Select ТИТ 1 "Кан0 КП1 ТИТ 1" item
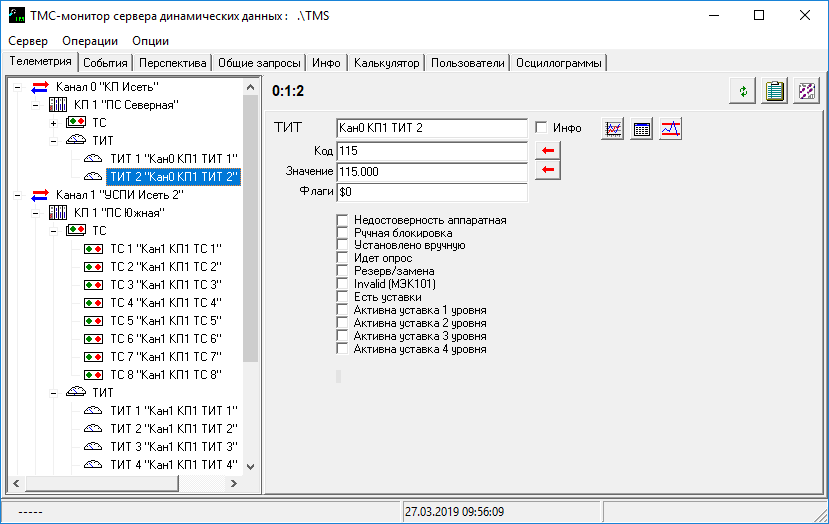829x524 pixels. pos(174,159)
